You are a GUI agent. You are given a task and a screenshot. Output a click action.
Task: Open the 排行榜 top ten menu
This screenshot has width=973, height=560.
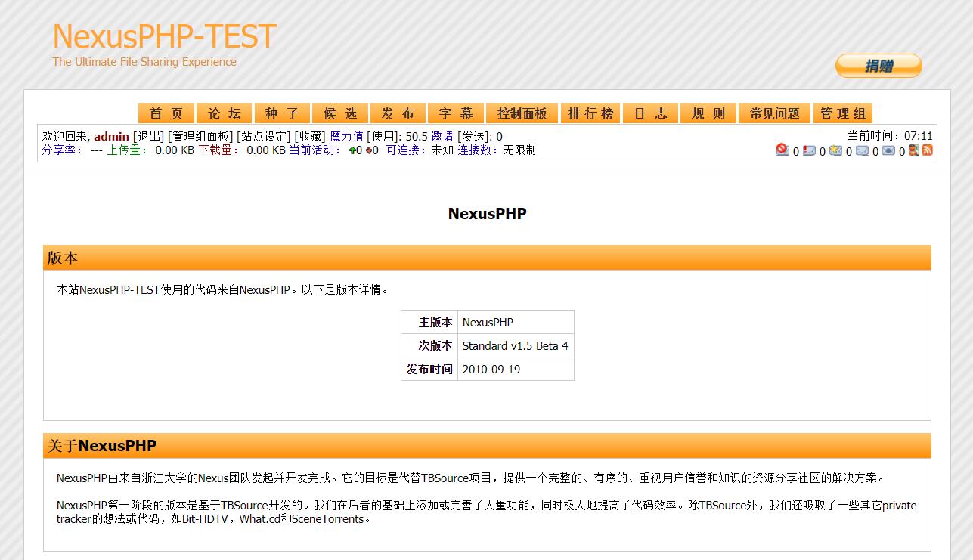pos(591,113)
